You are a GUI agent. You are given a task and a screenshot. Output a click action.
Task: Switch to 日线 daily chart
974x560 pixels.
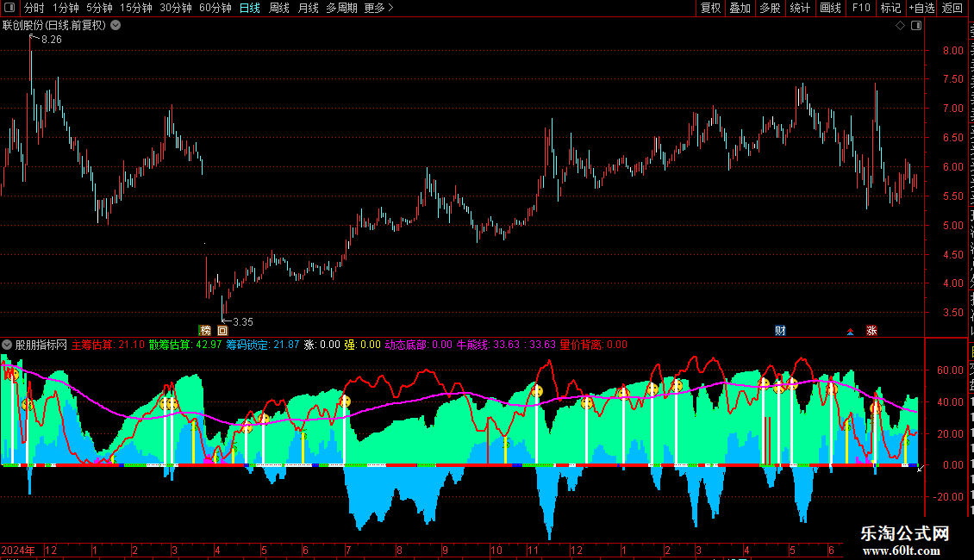[250, 8]
